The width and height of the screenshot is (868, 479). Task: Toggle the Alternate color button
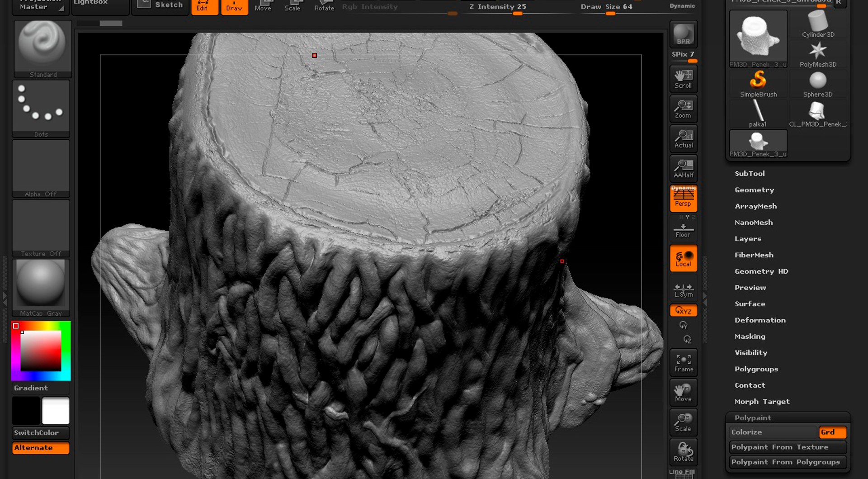click(x=41, y=448)
